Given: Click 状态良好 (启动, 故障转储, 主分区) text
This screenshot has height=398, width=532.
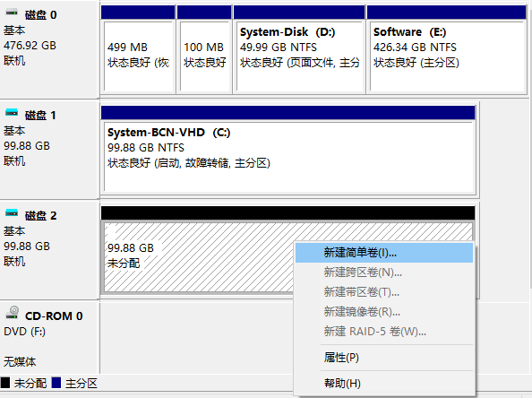Looking at the screenshot, I should point(189,163).
